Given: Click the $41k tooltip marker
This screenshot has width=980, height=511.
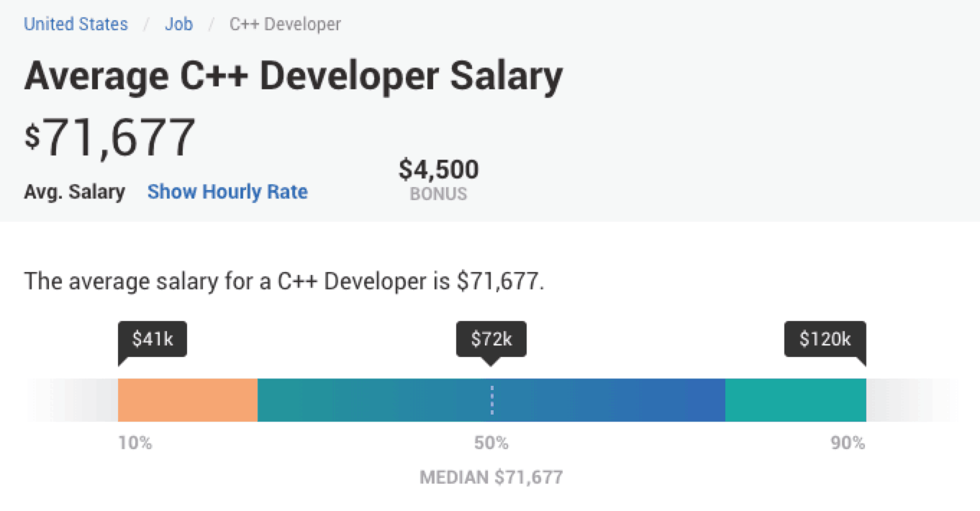Looking at the screenshot, I should pyautogui.click(x=153, y=339).
